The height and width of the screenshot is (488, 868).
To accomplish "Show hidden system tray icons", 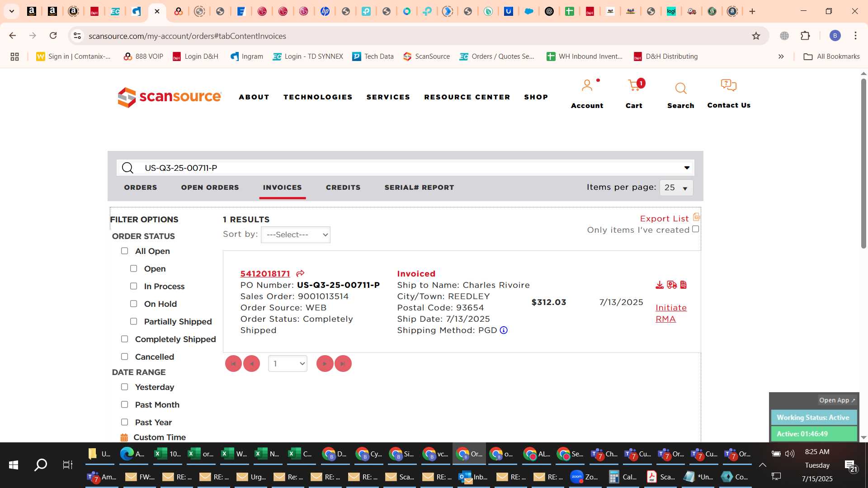I will 762,465.
